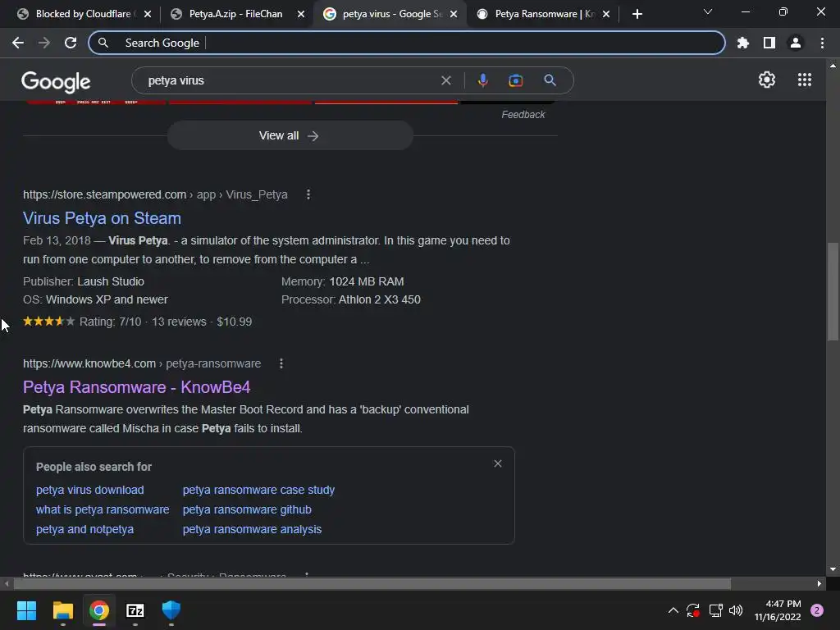The image size is (840, 630).
Task: Click View all button
Action: coord(290,135)
